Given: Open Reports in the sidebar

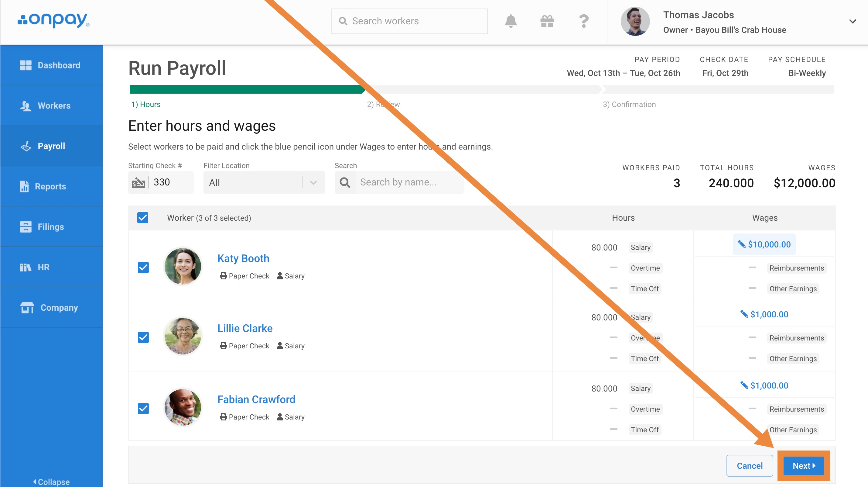Looking at the screenshot, I should (x=50, y=186).
